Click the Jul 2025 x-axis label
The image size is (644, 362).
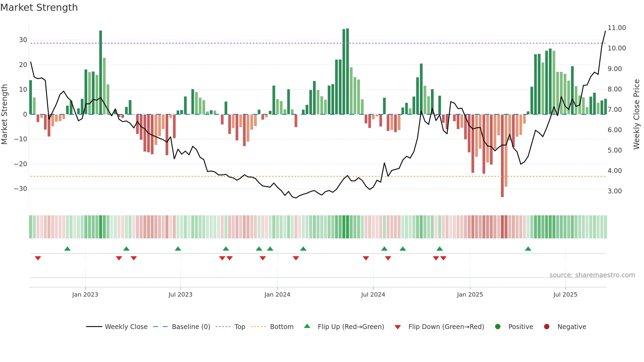[565, 295]
